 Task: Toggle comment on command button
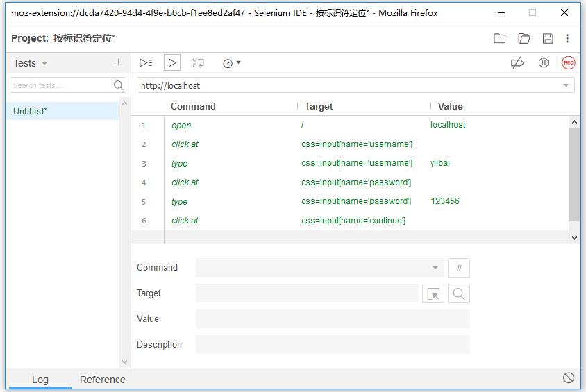pyautogui.click(x=458, y=268)
